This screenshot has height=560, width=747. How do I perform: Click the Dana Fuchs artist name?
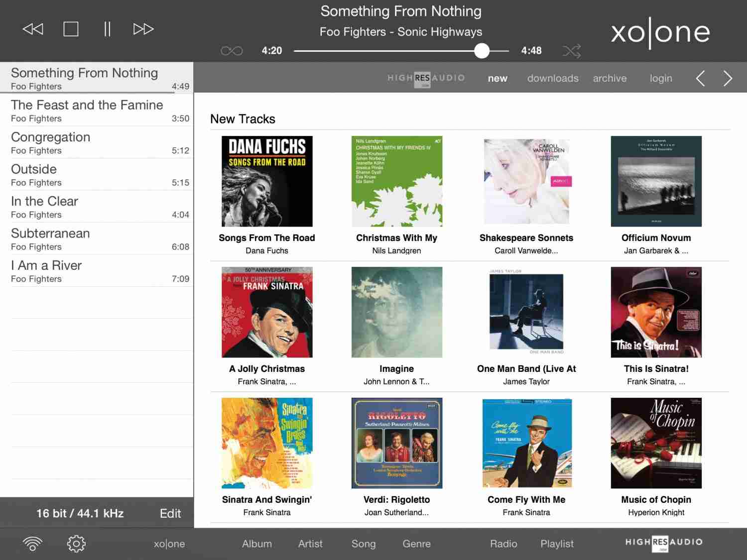(x=267, y=251)
